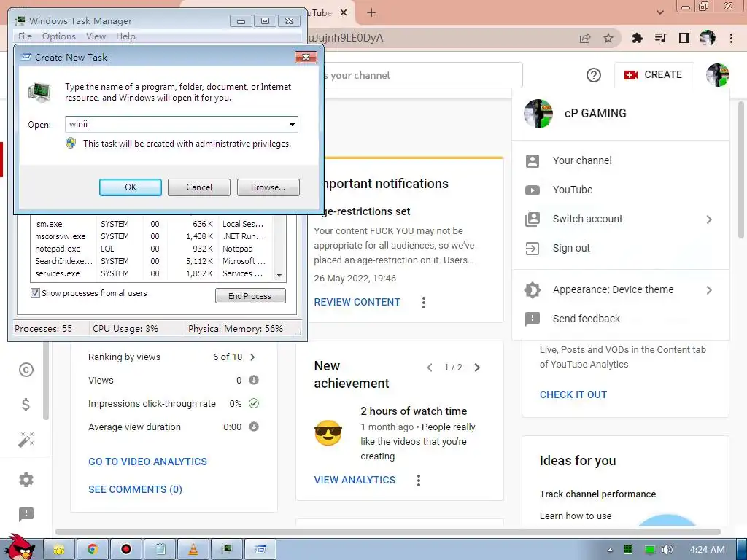
Task: Expand the Ranking by views chevron
Action: pos(252,357)
